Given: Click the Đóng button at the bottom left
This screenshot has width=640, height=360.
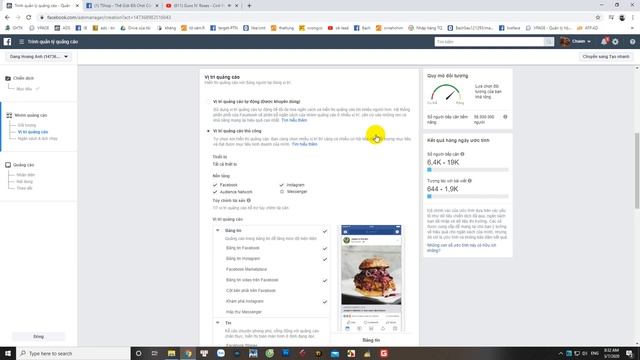Looking at the screenshot, I should (x=38, y=336).
